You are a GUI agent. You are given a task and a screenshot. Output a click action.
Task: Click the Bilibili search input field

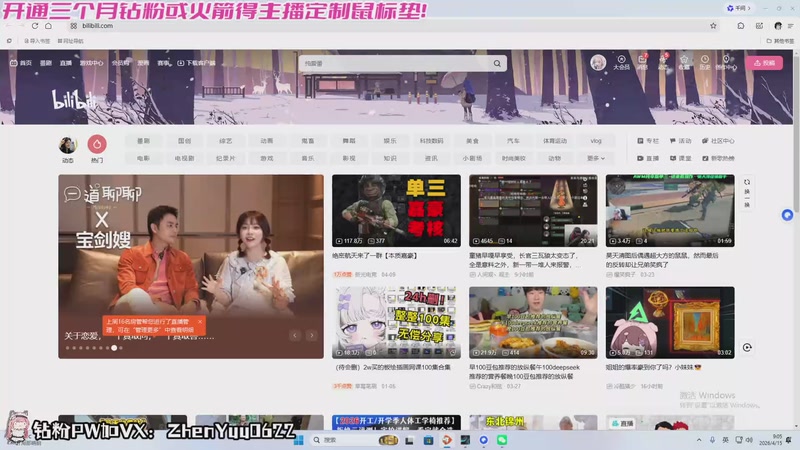395,63
